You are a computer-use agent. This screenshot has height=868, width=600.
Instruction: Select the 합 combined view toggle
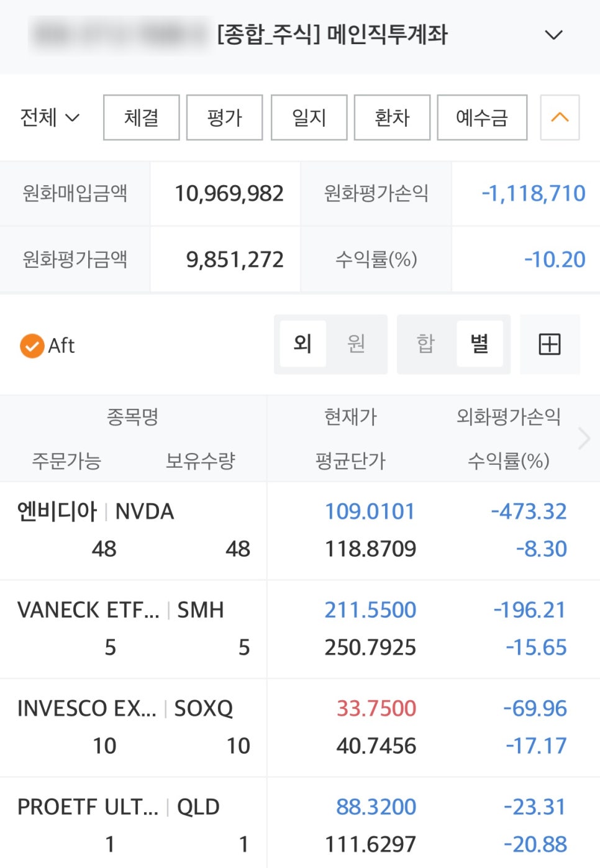tap(425, 344)
